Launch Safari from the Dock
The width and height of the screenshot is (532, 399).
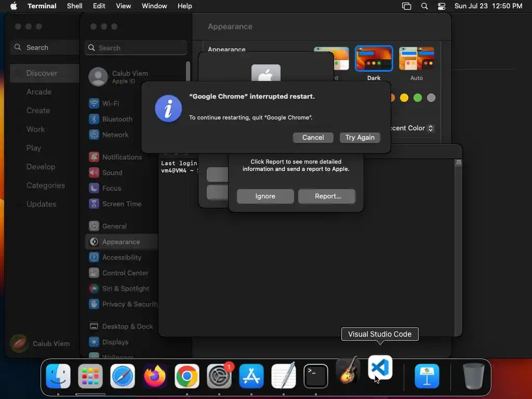(x=123, y=376)
